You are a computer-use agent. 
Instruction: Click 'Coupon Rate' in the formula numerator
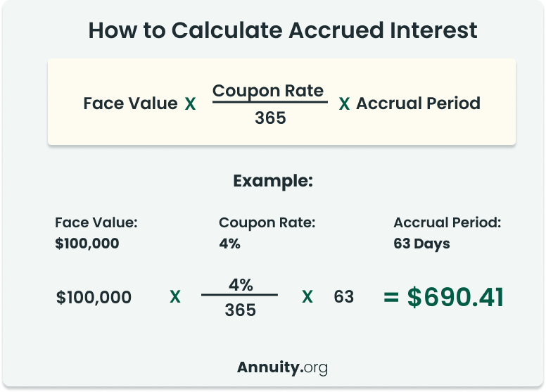268,91
